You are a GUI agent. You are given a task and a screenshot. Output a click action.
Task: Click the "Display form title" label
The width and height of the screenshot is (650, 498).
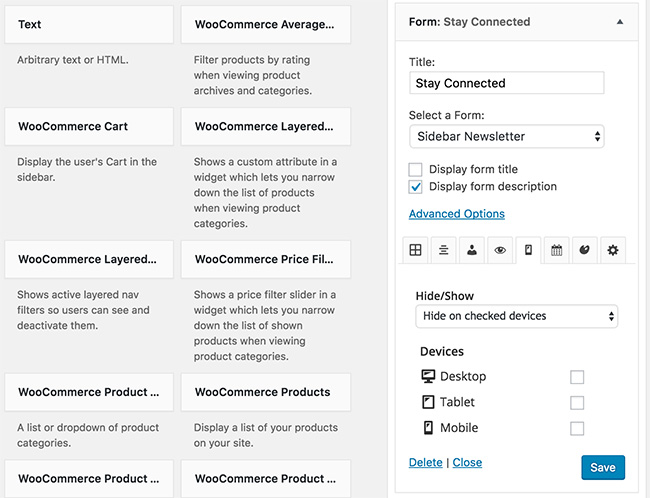473,169
